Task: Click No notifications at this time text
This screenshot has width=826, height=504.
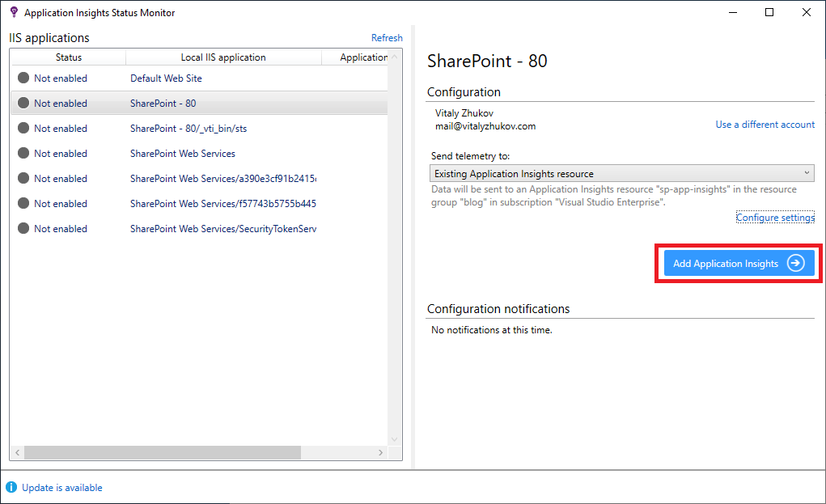Action: coord(492,330)
